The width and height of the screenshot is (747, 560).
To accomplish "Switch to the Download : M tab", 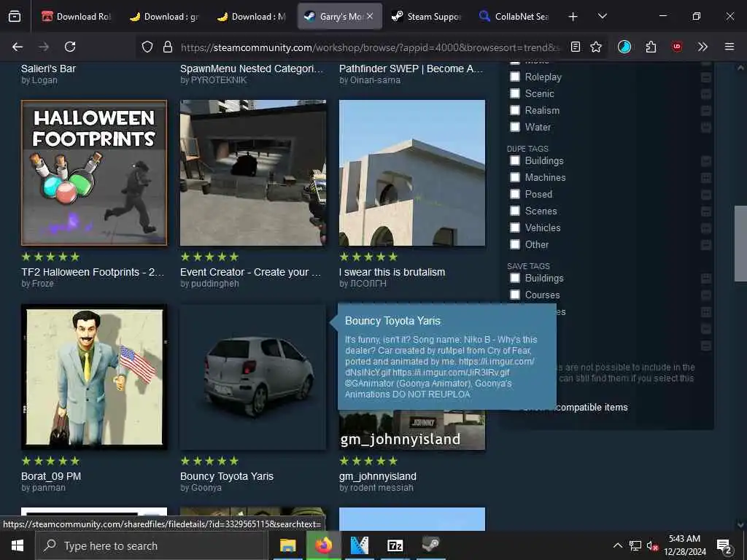I will 252,17.
